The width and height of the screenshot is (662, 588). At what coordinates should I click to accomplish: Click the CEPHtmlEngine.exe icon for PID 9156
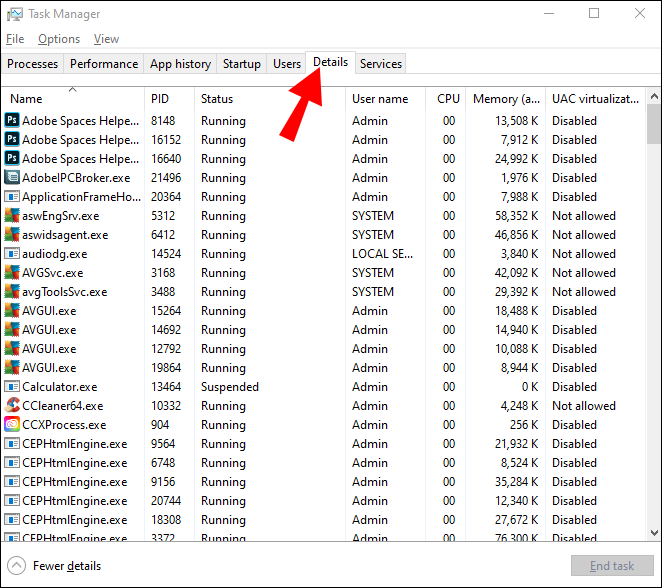coord(12,481)
